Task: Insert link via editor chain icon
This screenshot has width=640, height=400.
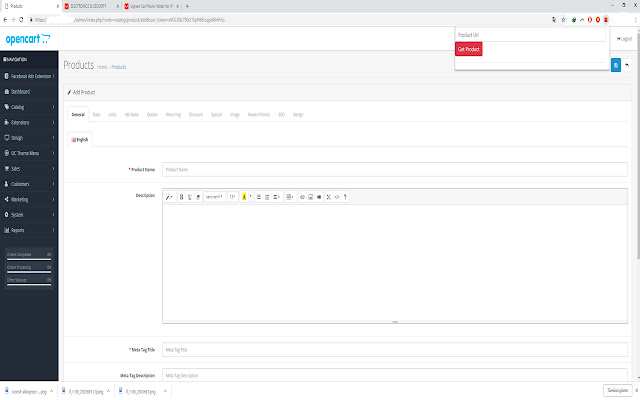Action: tap(302, 197)
